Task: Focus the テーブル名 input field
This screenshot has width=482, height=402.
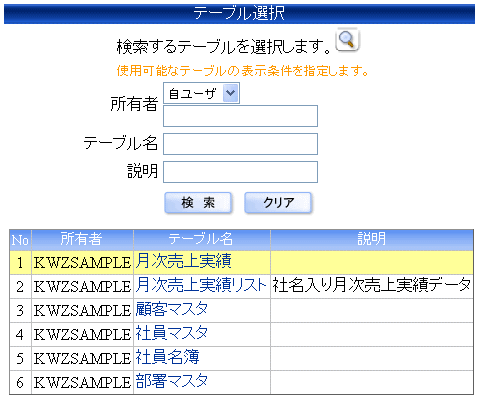Action: coord(240,144)
